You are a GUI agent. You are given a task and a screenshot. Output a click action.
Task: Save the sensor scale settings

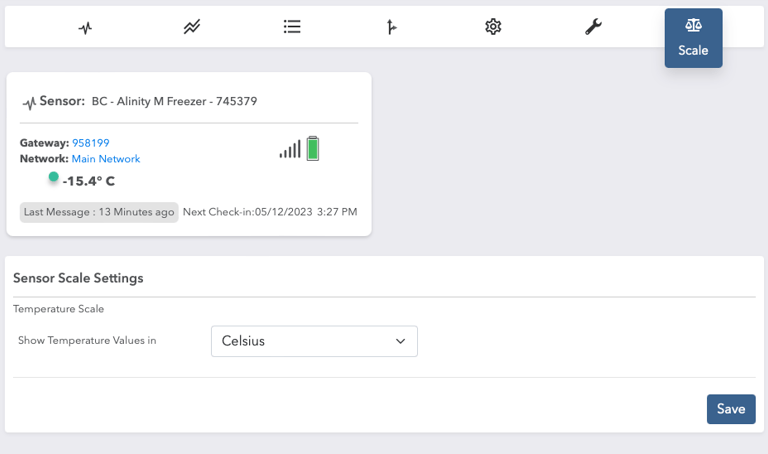click(x=731, y=409)
